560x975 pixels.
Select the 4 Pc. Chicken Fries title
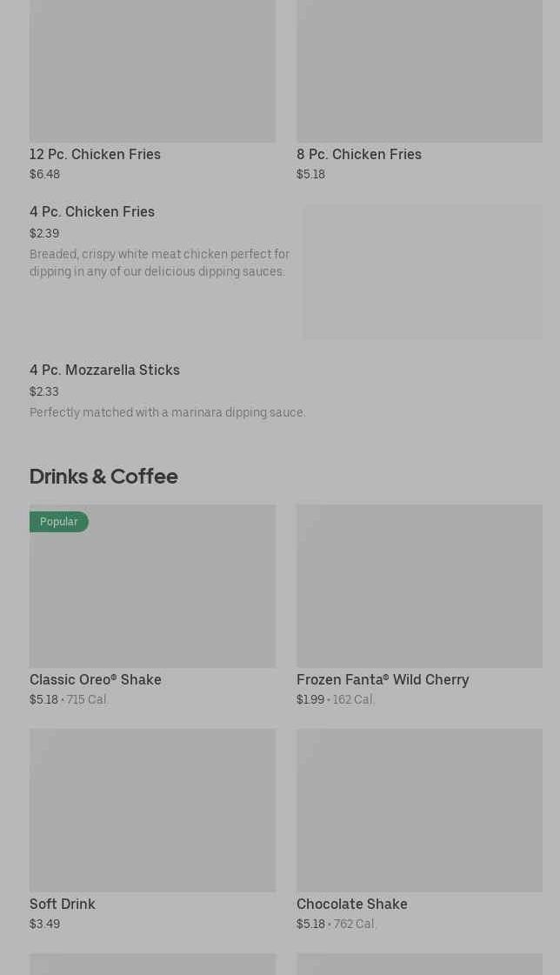(x=92, y=211)
